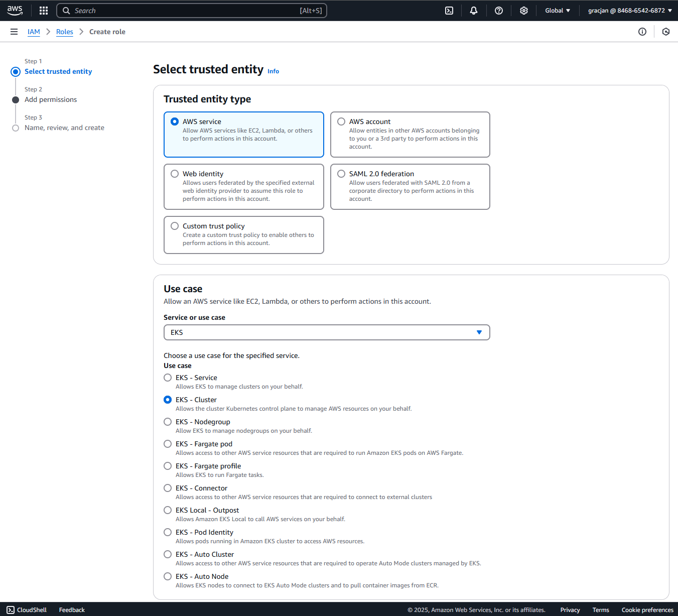Viewport: 678px width, 616px height.
Task: Choose the EKS - Nodegroup use case
Action: pos(168,422)
